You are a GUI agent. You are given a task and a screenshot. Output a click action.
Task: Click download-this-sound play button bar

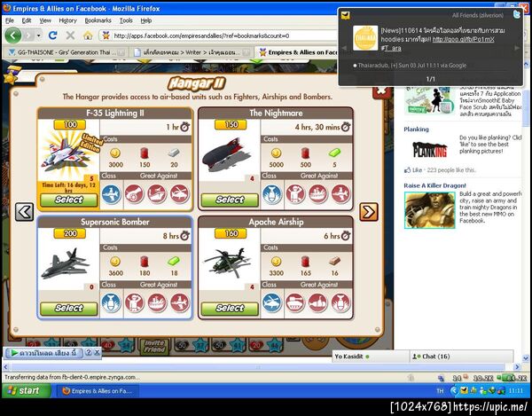pos(45,353)
